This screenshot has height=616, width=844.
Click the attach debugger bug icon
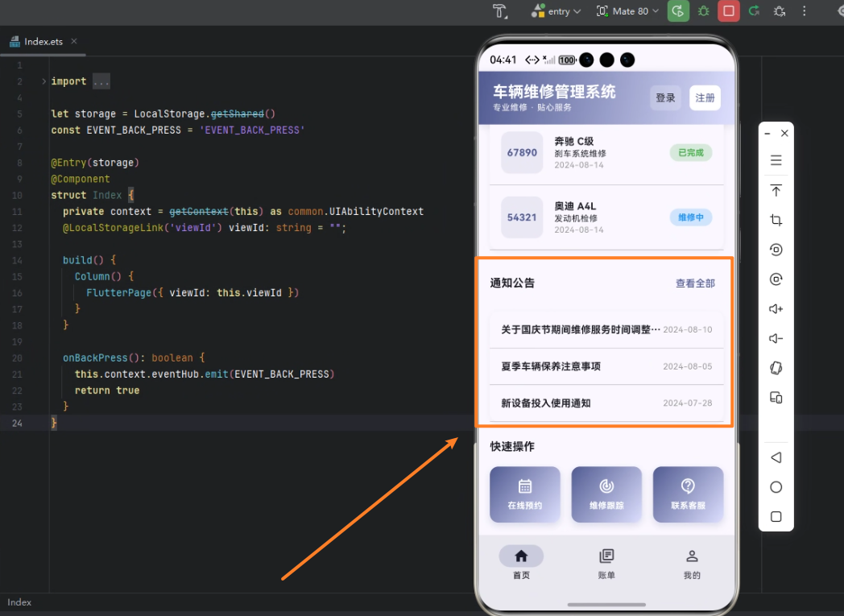pyautogui.click(x=780, y=11)
